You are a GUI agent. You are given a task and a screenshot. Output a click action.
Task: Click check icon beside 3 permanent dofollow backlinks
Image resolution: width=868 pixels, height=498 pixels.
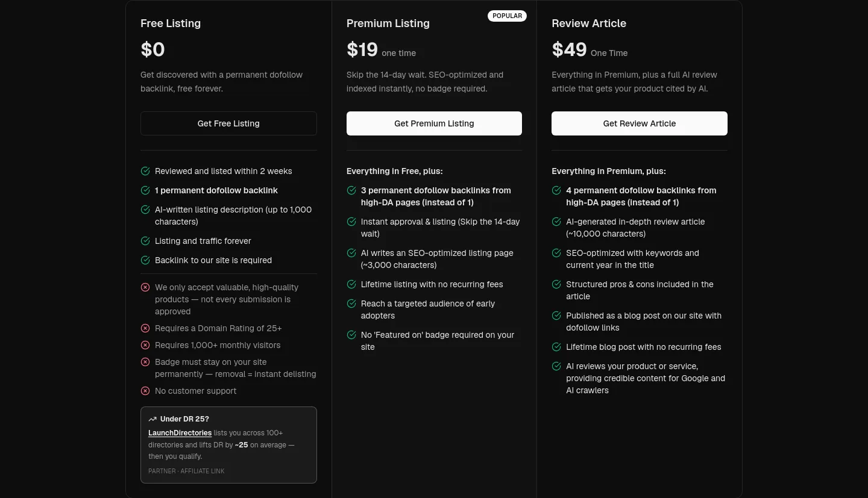[x=351, y=190]
